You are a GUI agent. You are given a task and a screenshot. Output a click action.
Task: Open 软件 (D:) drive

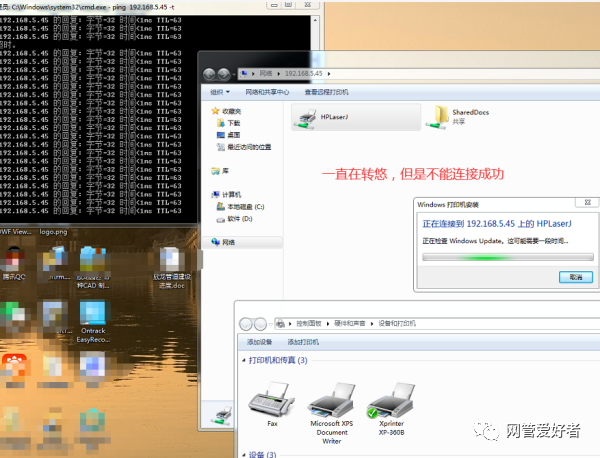click(235, 219)
